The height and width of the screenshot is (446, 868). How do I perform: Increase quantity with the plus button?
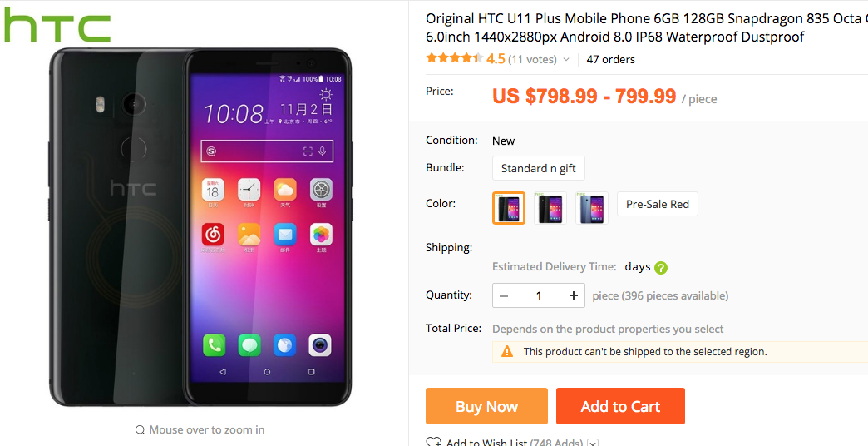[574, 296]
